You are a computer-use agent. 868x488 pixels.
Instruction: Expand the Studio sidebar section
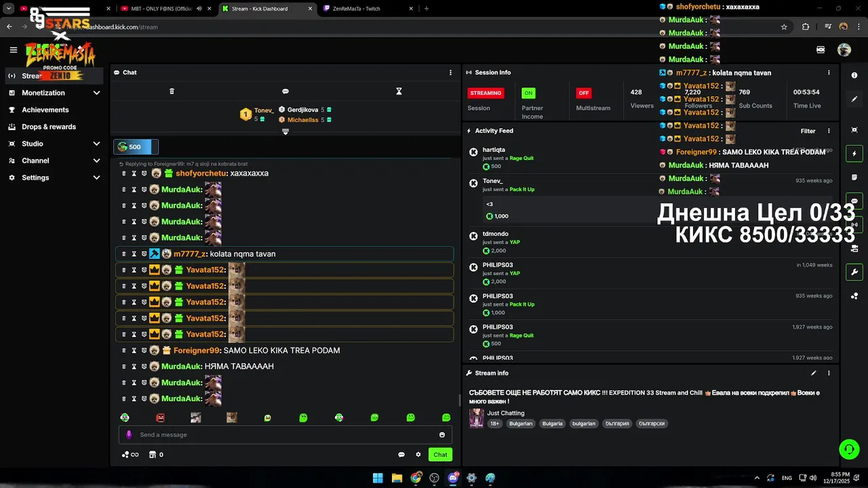pos(96,144)
